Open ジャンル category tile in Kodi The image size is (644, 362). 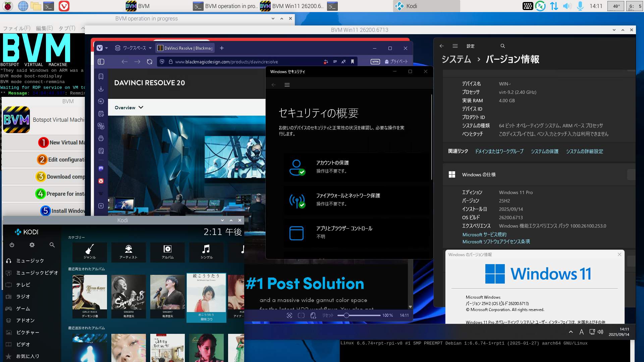coord(90,252)
